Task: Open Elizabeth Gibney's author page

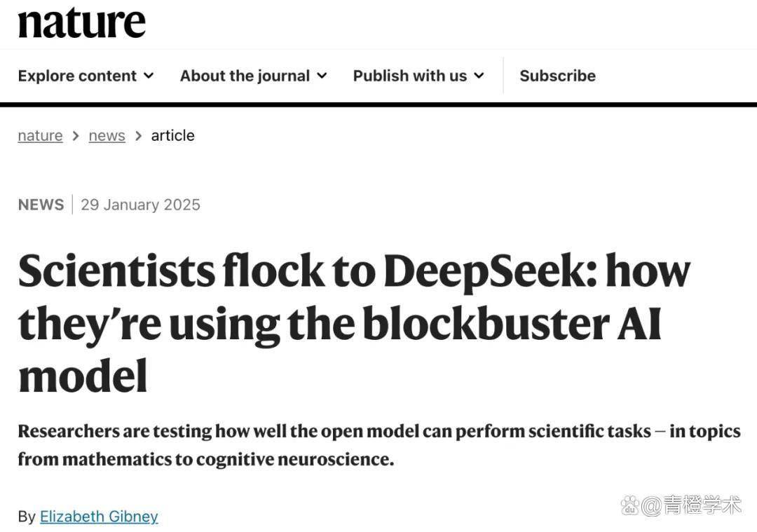Action: [99, 517]
